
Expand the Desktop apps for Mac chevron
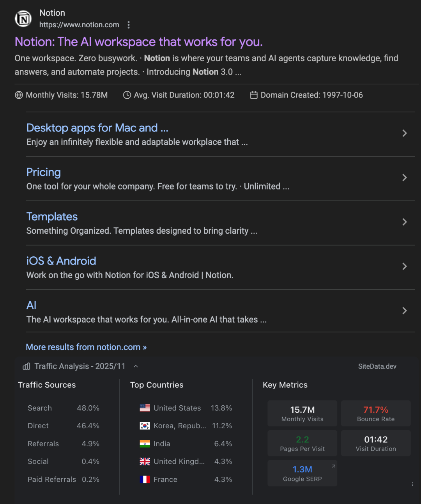(405, 133)
